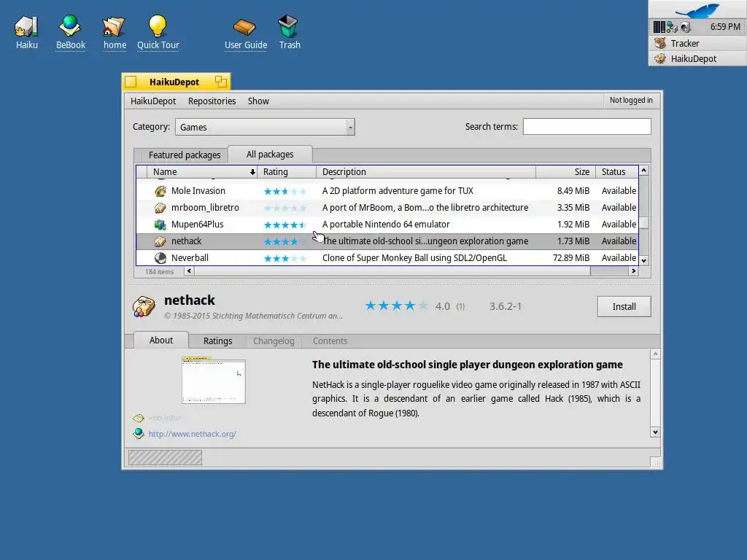Sort packages by the Status column
Image resolution: width=747 pixels, height=560 pixels.
(617, 172)
